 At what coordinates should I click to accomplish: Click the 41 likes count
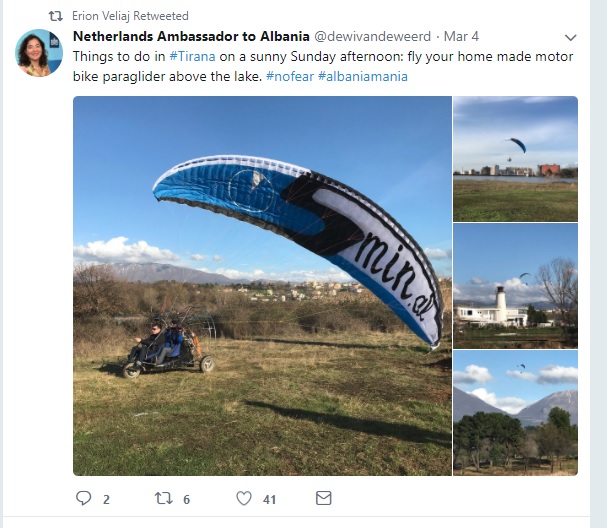click(x=269, y=500)
